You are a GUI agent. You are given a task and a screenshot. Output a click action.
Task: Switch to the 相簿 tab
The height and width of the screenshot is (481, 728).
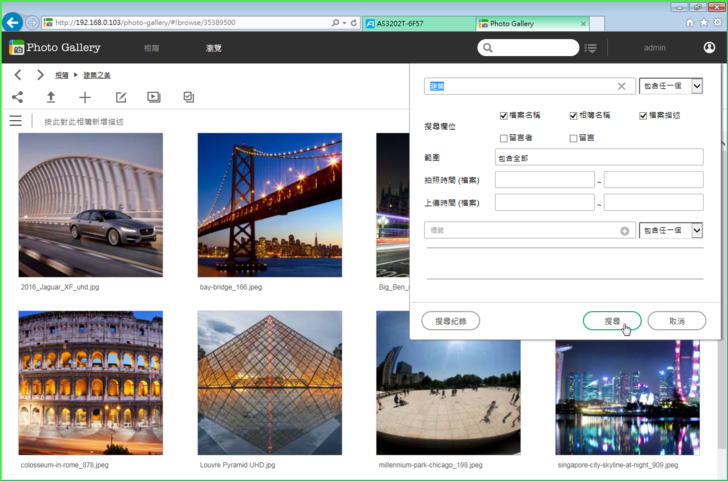(151, 48)
